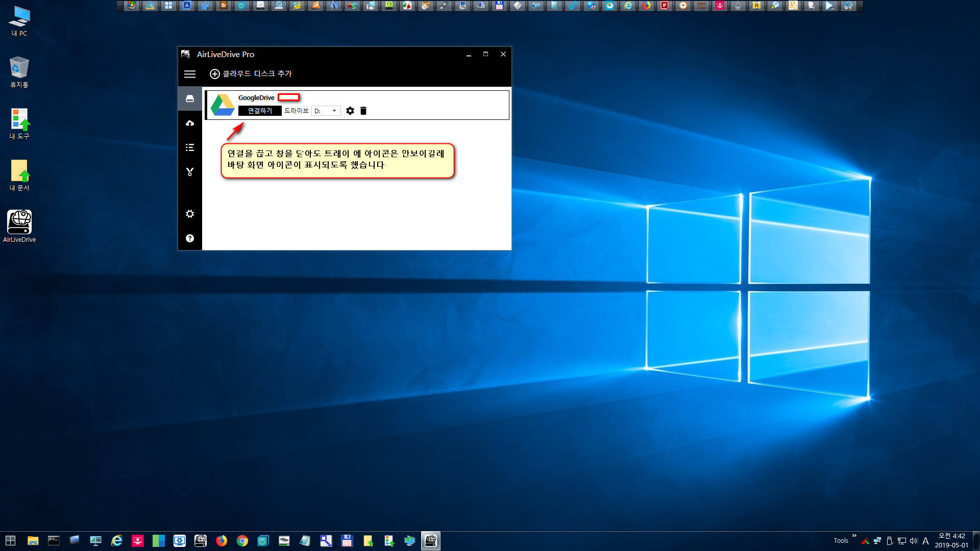Screen dimensions: 980x551
Task: Click active AirLiveDrive taskbar button
Action: coord(431,541)
